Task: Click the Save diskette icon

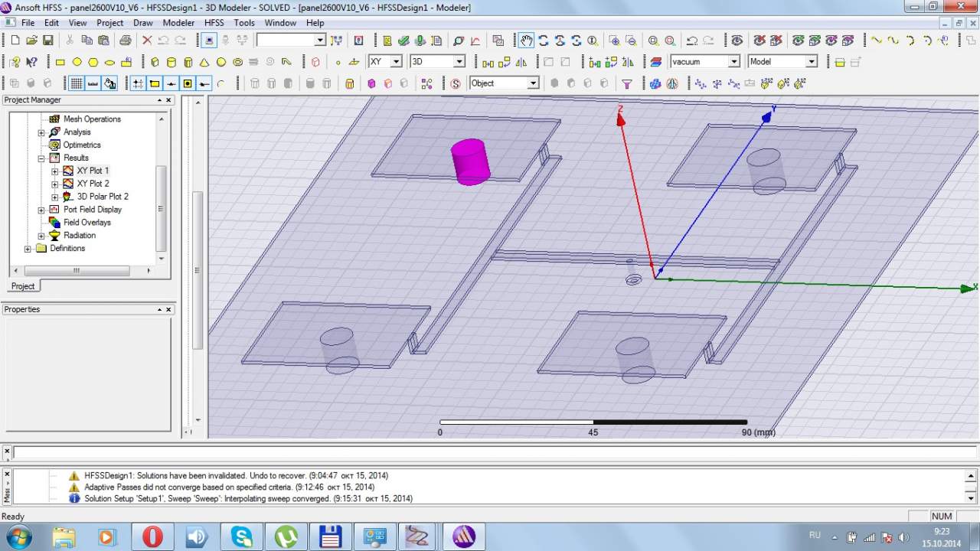Action: pyautogui.click(x=47, y=41)
